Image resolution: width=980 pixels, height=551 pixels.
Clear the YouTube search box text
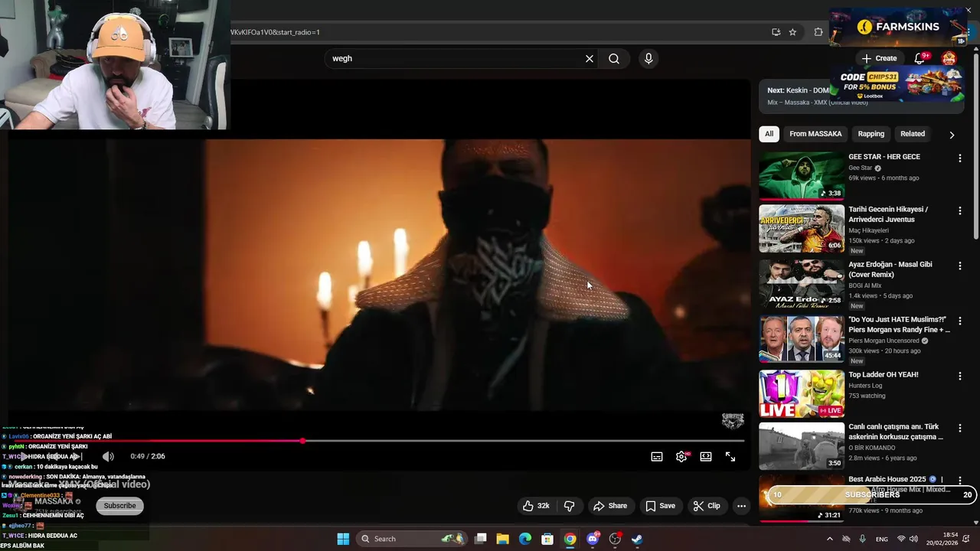click(590, 58)
